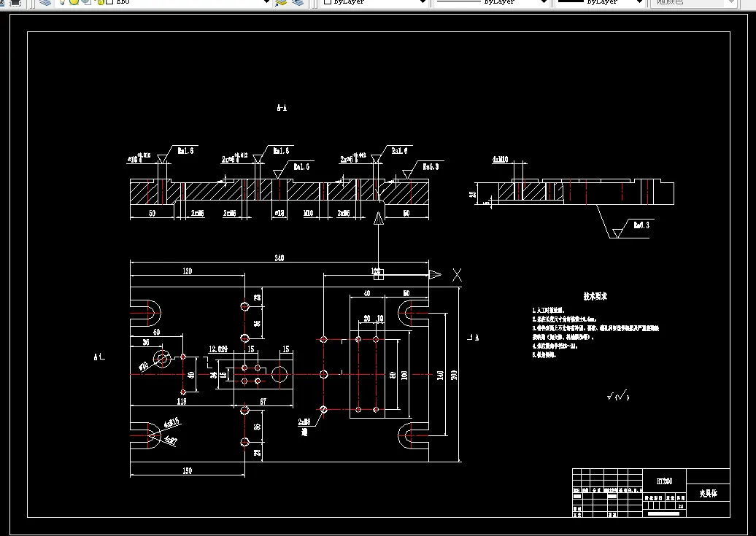Select the vertical 140 dimension

tap(440, 375)
